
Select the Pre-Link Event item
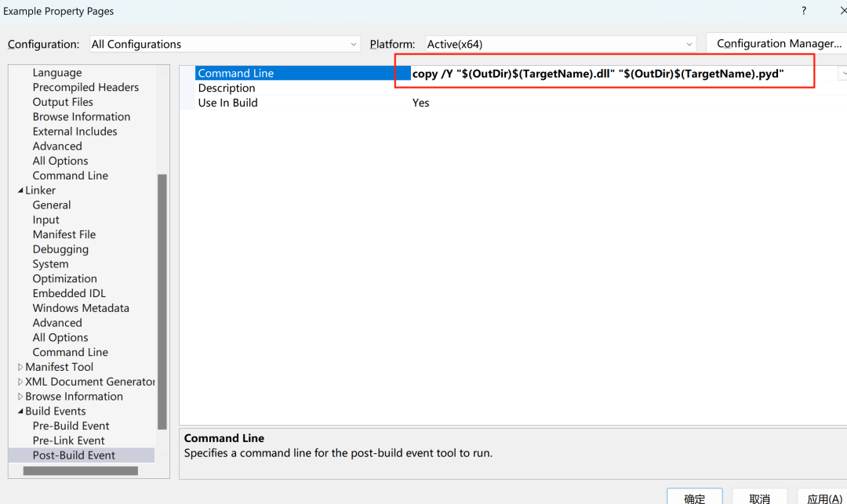click(x=68, y=441)
